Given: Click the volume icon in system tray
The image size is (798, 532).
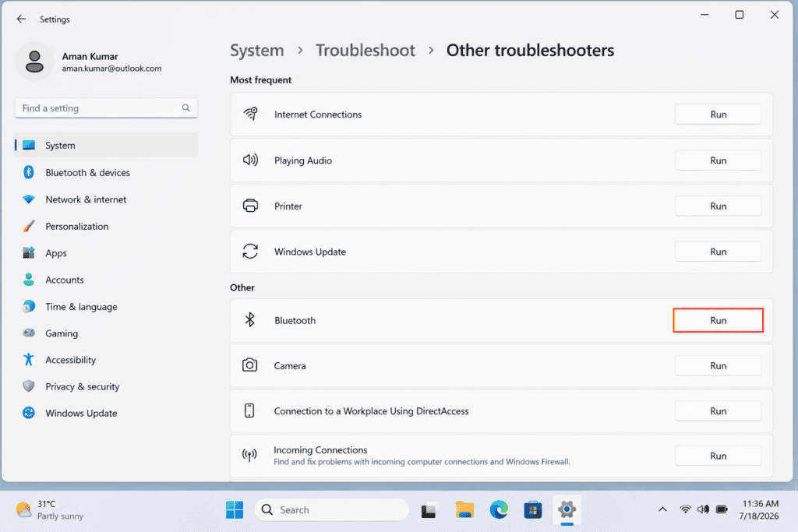Looking at the screenshot, I should point(704,509).
